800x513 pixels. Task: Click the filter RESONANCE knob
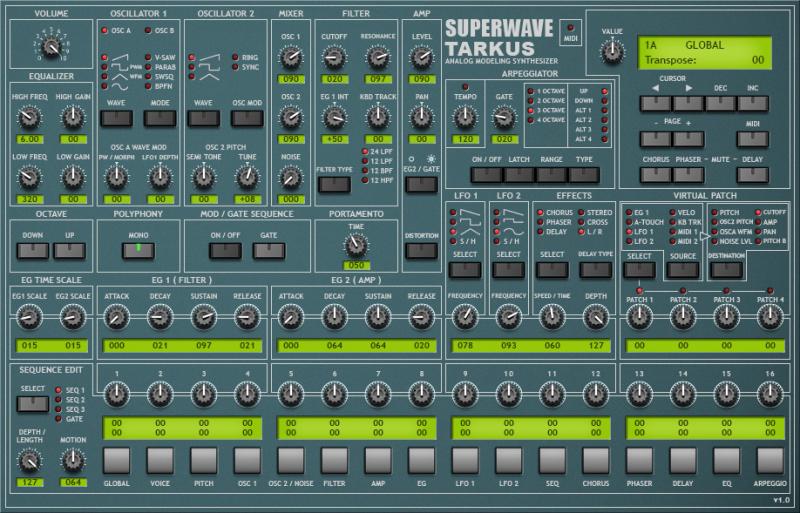(x=378, y=58)
